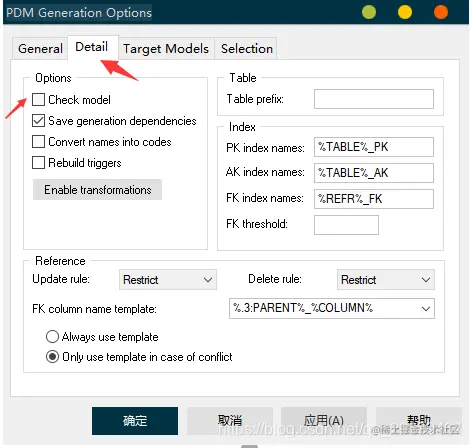Image resolution: width=472 pixels, height=448 pixels.
Task: Confirm with the 确定 button
Action: coord(135,421)
